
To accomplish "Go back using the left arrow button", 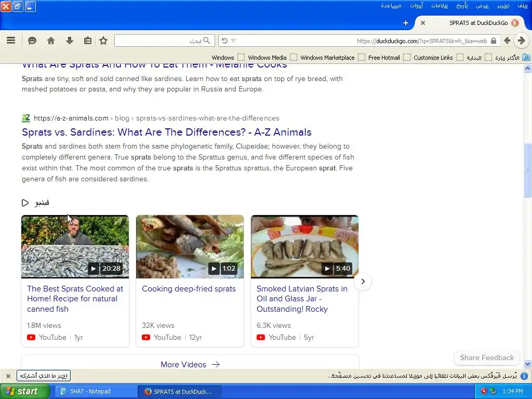I will [x=507, y=41].
